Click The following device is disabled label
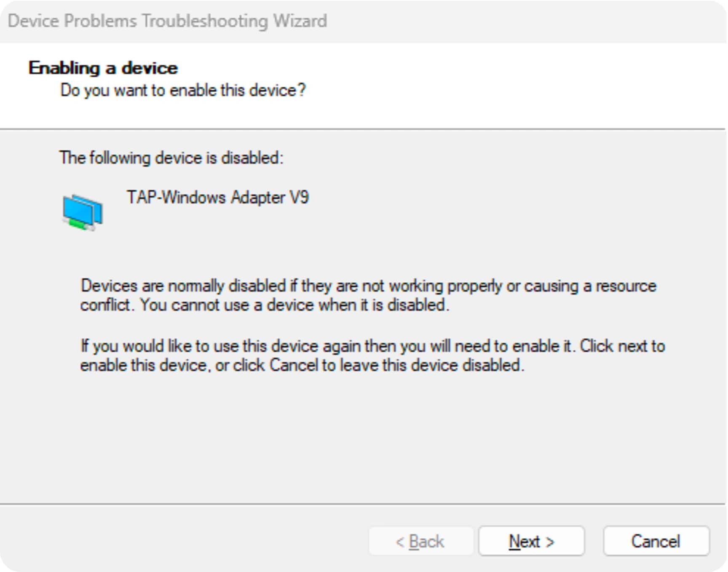Viewport: 728px width, 572px height. (171, 158)
